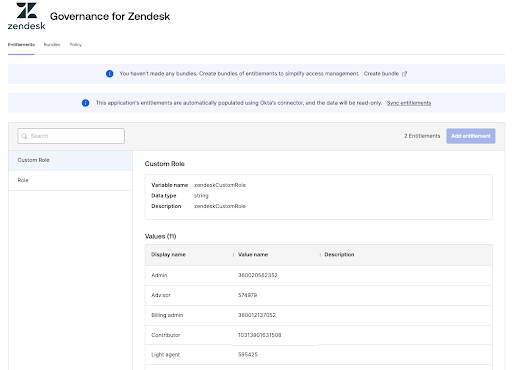512x370 pixels.
Task: Click the Contributor display name
Action: click(x=166, y=335)
